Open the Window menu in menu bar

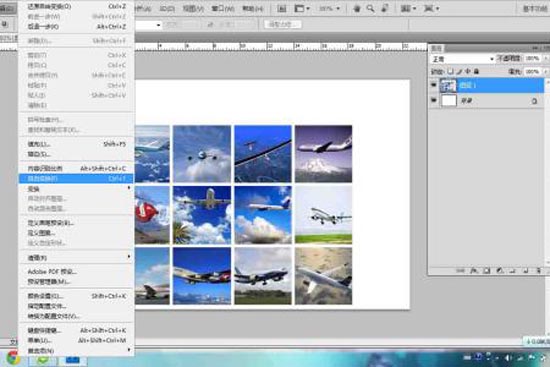pyautogui.click(x=223, y=8)
